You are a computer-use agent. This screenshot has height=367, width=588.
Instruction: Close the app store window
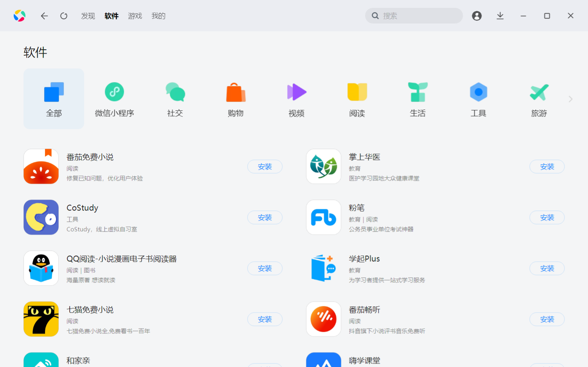pos(570,16)
